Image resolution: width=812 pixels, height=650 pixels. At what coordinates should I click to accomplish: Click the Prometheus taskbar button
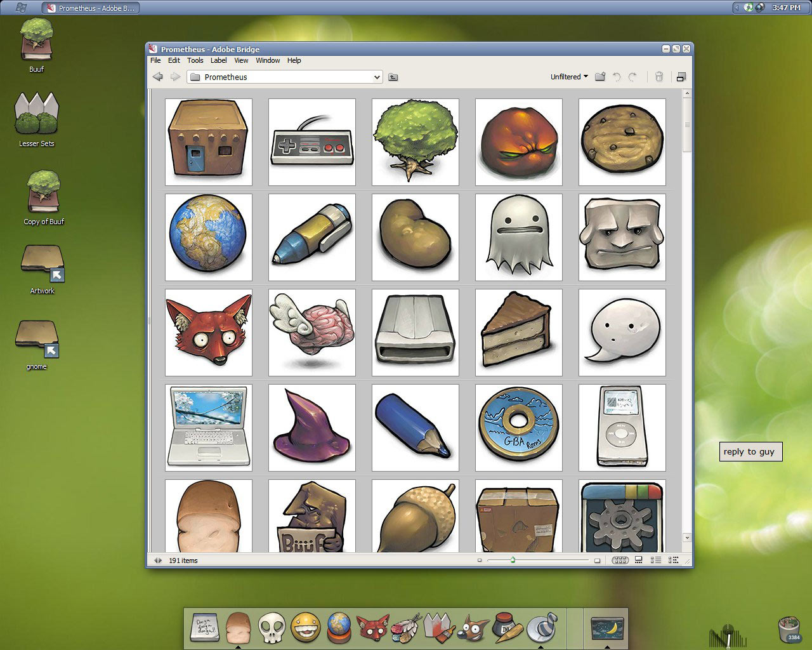point(91,8)
